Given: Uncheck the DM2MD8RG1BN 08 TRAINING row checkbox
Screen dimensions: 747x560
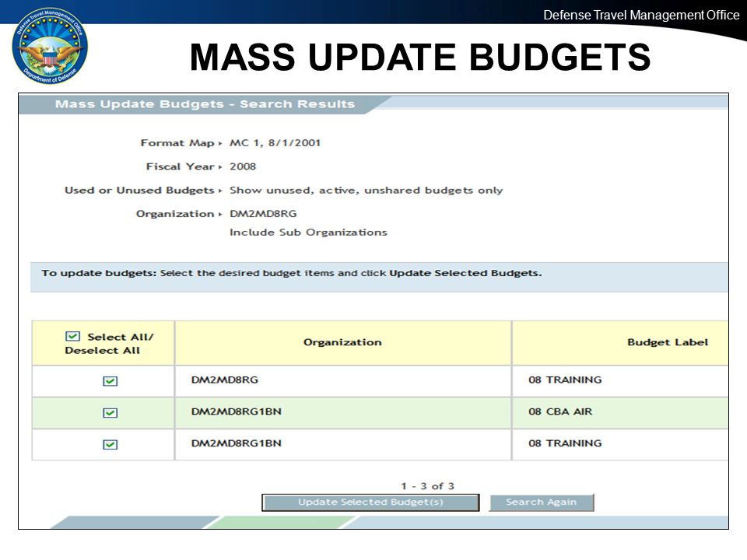Looking at the screenshot, I should pos(110,444).
